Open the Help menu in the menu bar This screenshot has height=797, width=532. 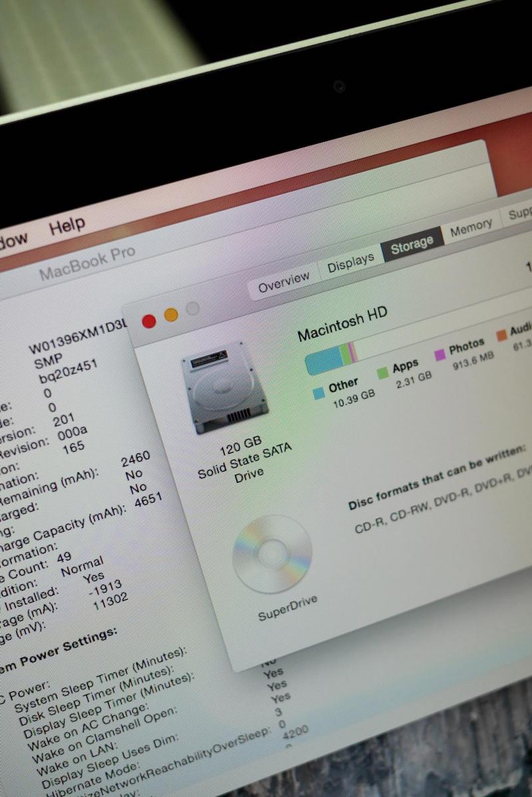[66, 225]
